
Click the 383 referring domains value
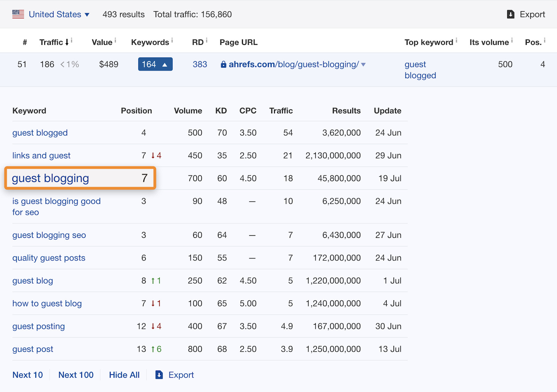pyautogui.click(x=200, y=64)
